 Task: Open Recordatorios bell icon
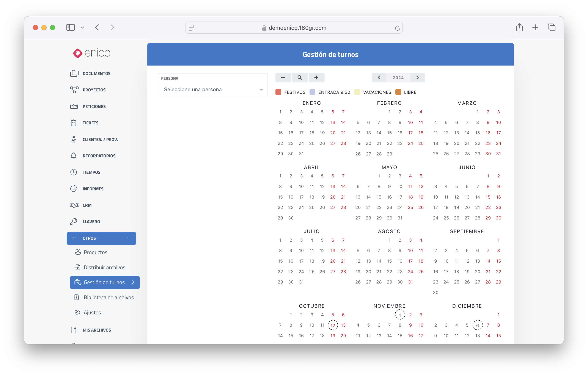[x=74, y=156]
